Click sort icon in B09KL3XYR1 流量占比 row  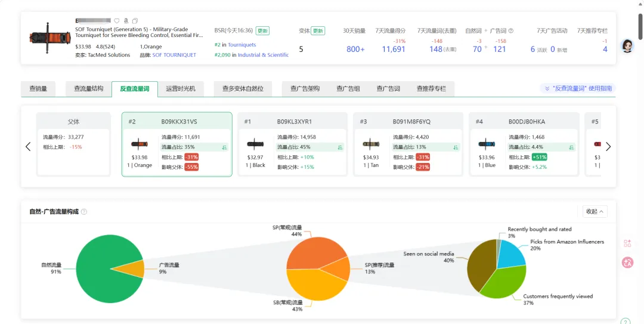tap(340, 147)
